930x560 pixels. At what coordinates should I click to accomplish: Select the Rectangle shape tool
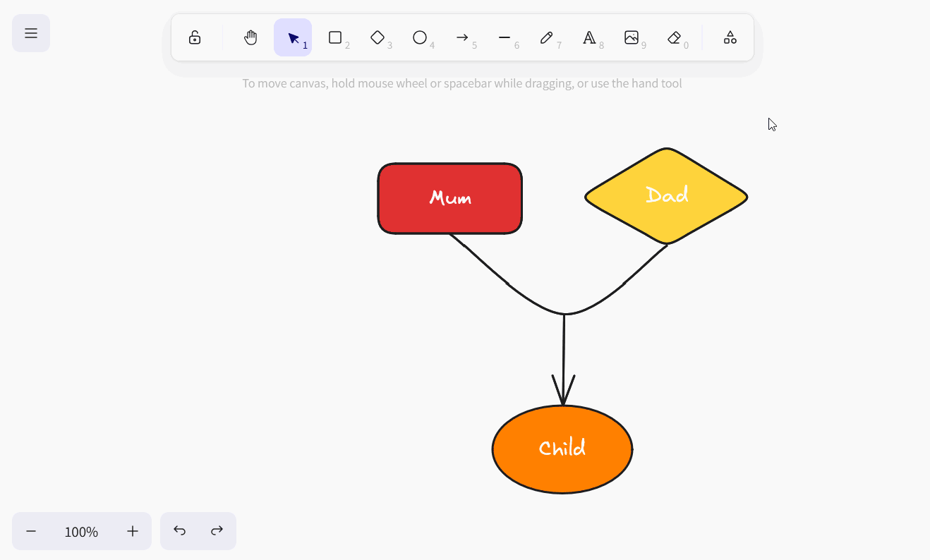coord(335,37)
